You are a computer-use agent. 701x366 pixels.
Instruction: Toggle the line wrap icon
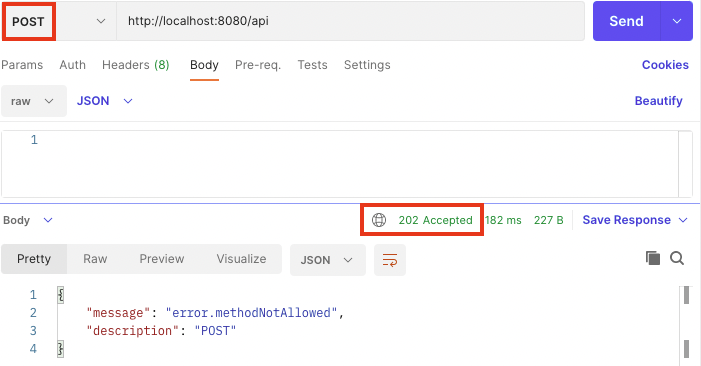(x=390, y=260)
